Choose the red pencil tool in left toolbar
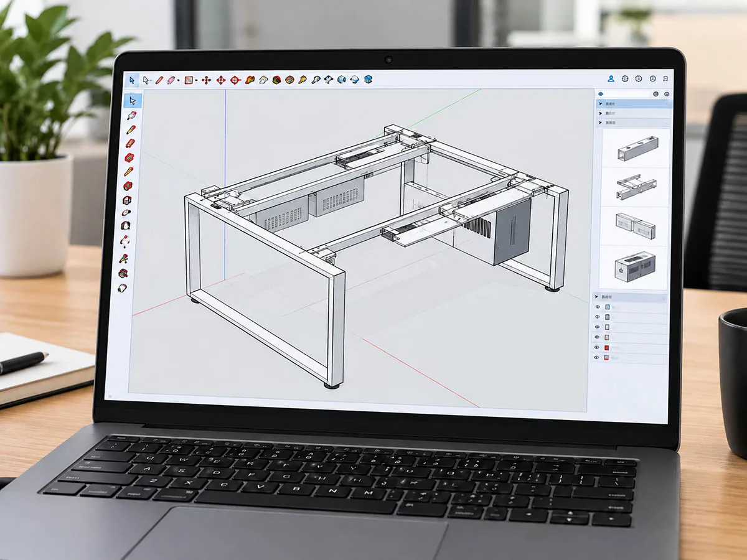747x560 pixels. (131, 129)
